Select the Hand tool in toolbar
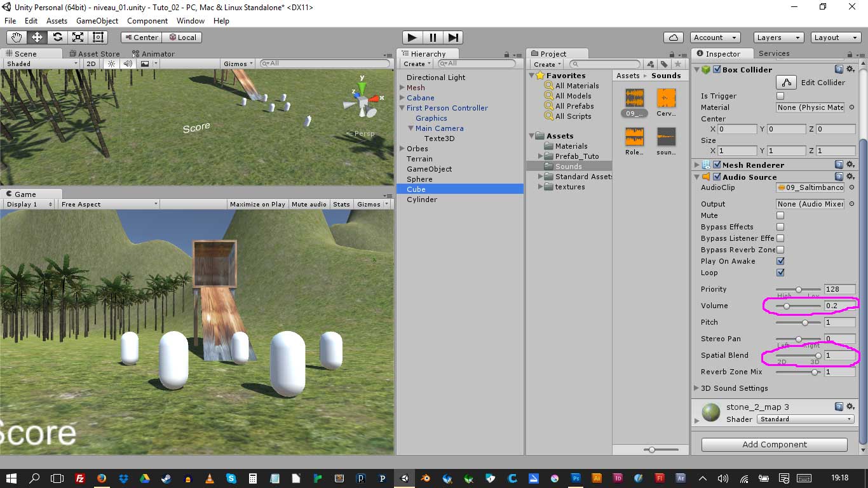868x488 pixels. [17, 37]
